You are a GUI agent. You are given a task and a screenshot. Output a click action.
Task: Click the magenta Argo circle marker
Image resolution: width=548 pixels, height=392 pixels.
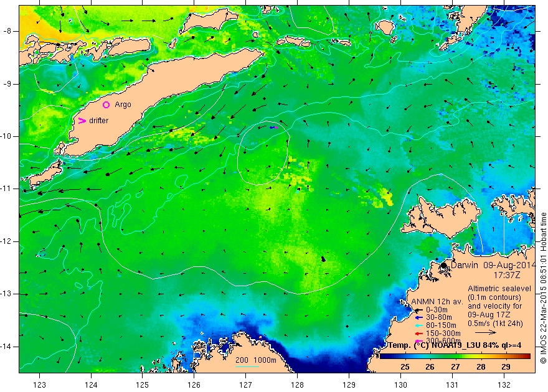tap(106, 105)
